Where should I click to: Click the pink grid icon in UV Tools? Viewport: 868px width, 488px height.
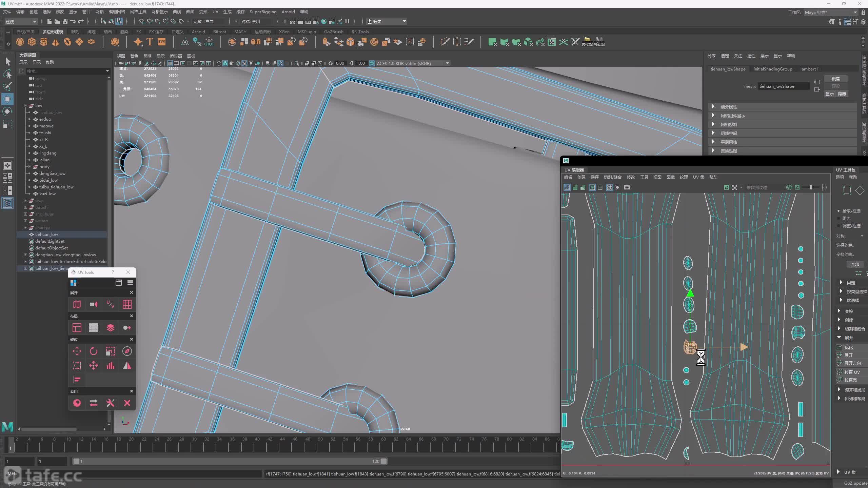click(127, 304)
